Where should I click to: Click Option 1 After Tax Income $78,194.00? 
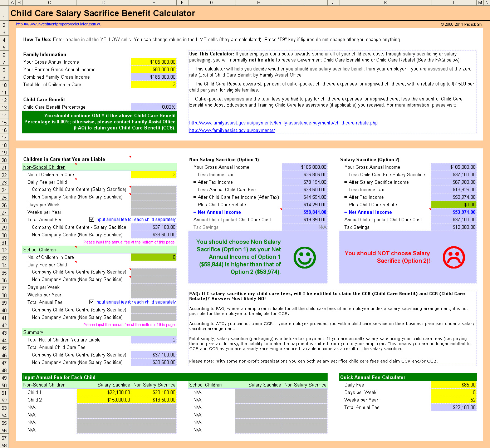[x=305, y=182]
